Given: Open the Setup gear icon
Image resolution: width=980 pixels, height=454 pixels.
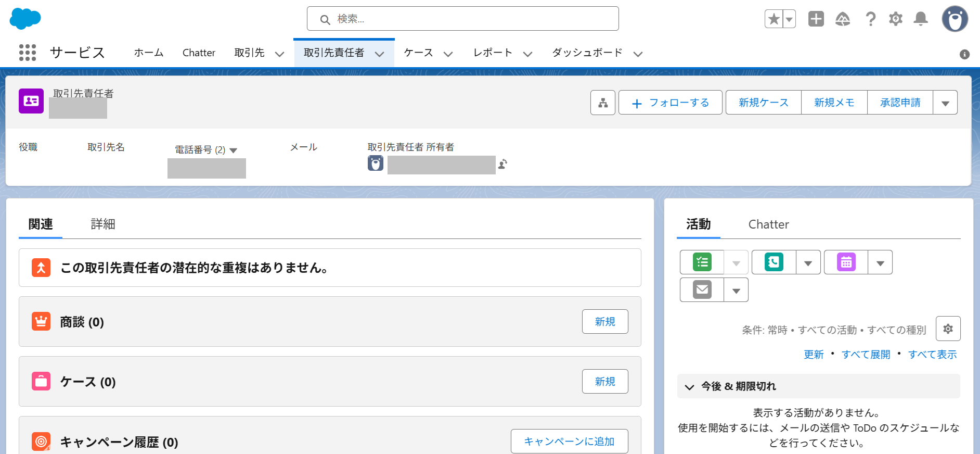Looking at the screenshot, I should point(896,19).
